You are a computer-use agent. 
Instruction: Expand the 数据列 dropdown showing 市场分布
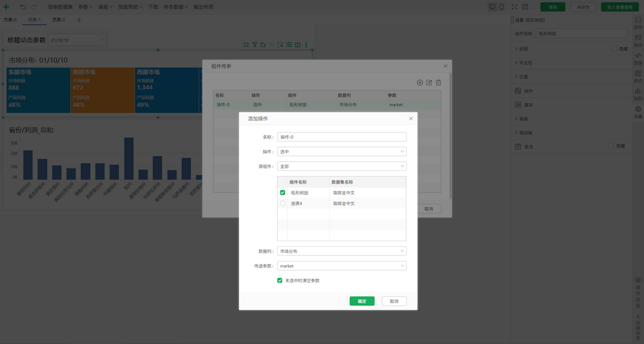pyautogui.click(x=342, y=251)
